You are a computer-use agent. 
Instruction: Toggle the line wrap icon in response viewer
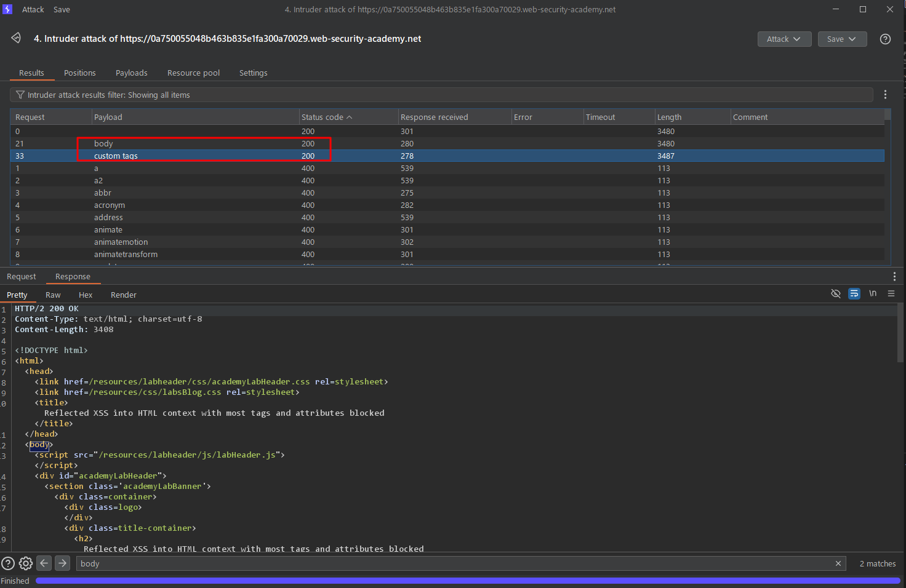coord(854,293)
